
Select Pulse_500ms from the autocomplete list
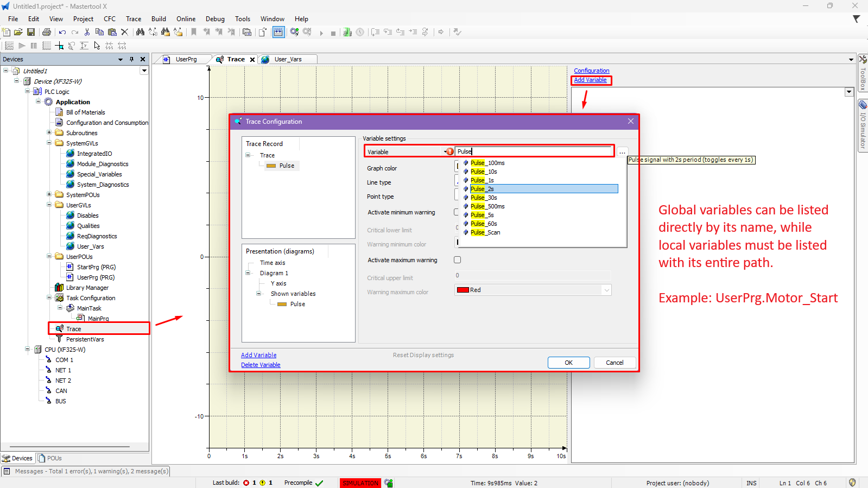(x=487, y=206)
